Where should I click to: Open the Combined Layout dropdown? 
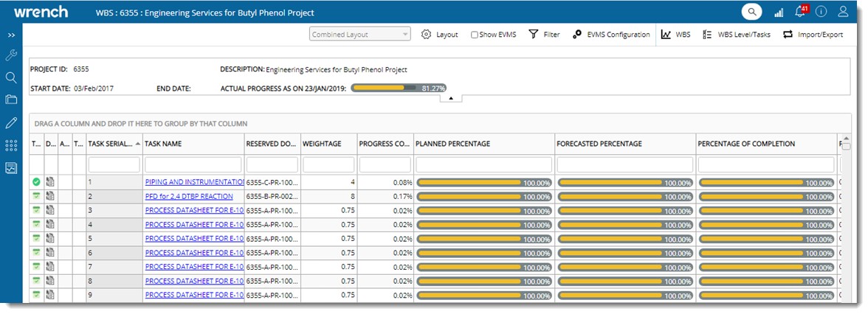point(360,35)
